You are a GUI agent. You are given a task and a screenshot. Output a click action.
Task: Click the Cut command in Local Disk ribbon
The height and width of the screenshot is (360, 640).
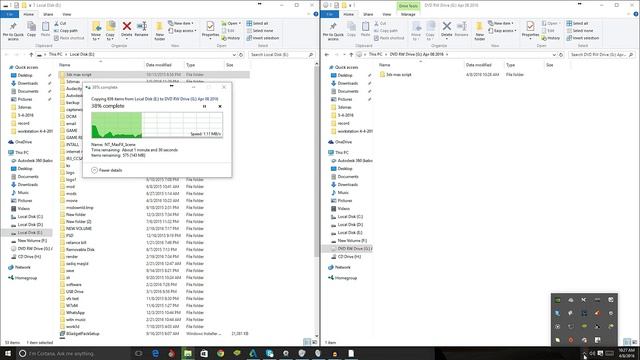(x=60, y=24)
